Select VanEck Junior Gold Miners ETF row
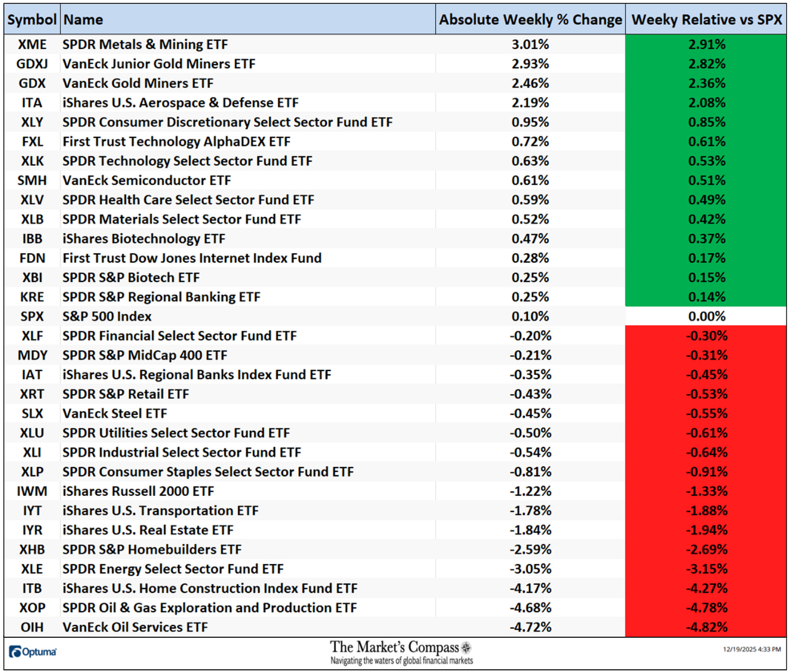The width and height of the screenshot is (789, 672). pos(396,64)
